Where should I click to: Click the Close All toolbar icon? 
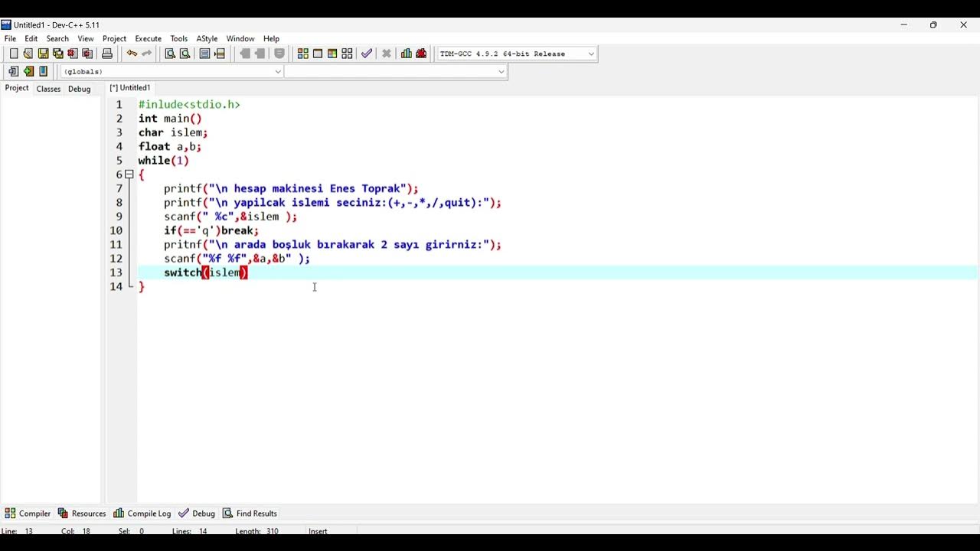[x=87, y=54]
